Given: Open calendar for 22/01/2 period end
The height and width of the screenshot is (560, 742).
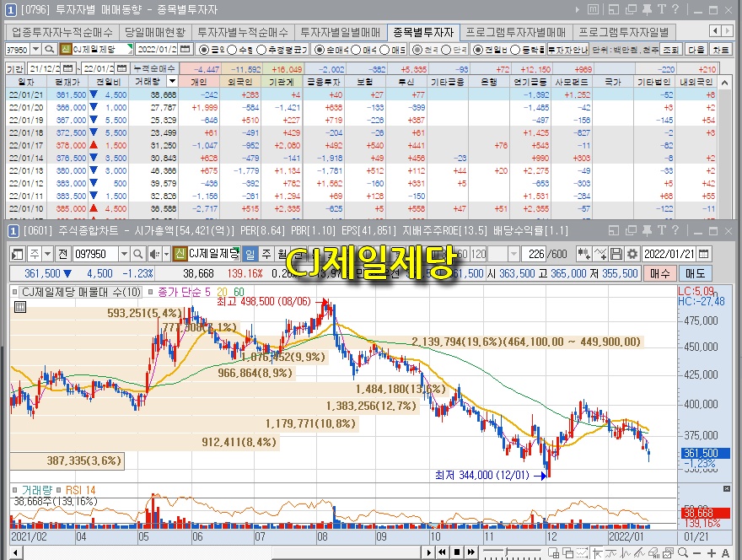Looking at the screenshot, I should coord(121,68).
